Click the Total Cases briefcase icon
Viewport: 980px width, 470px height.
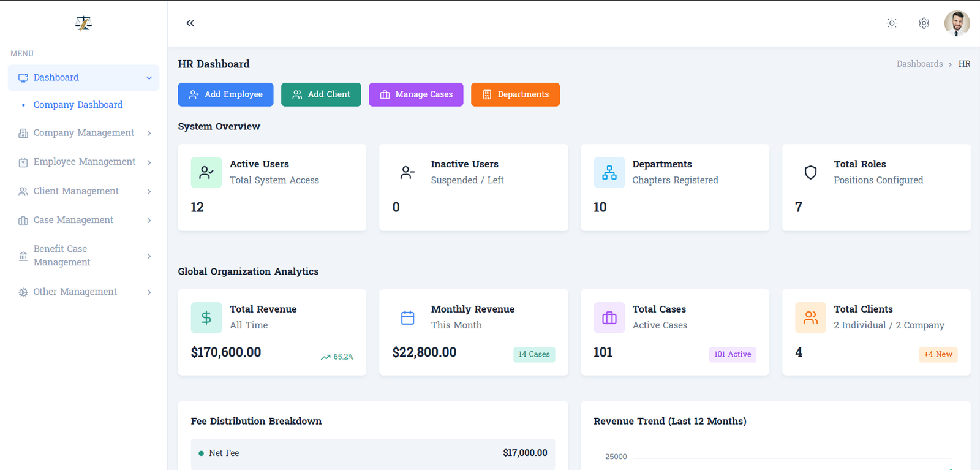609,317
